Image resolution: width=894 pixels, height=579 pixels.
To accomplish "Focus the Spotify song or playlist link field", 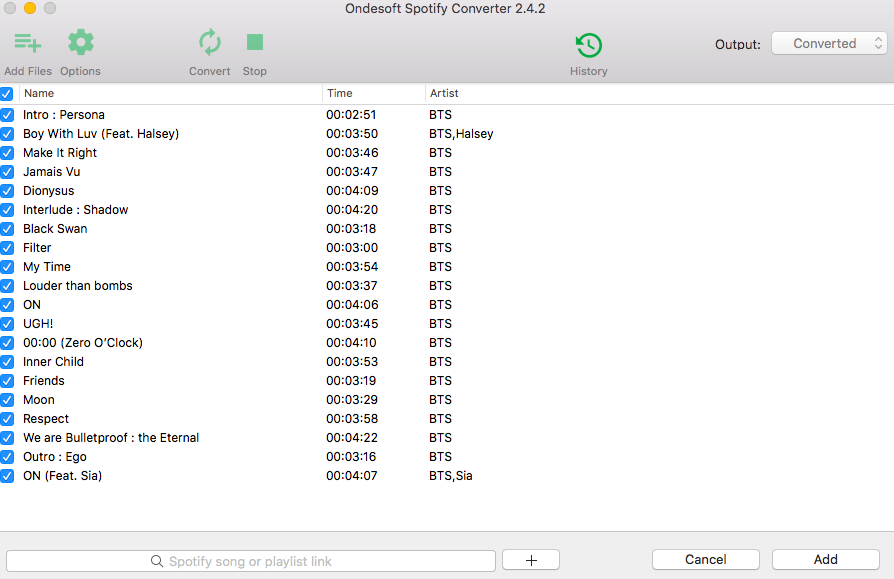I will point(251,561).
